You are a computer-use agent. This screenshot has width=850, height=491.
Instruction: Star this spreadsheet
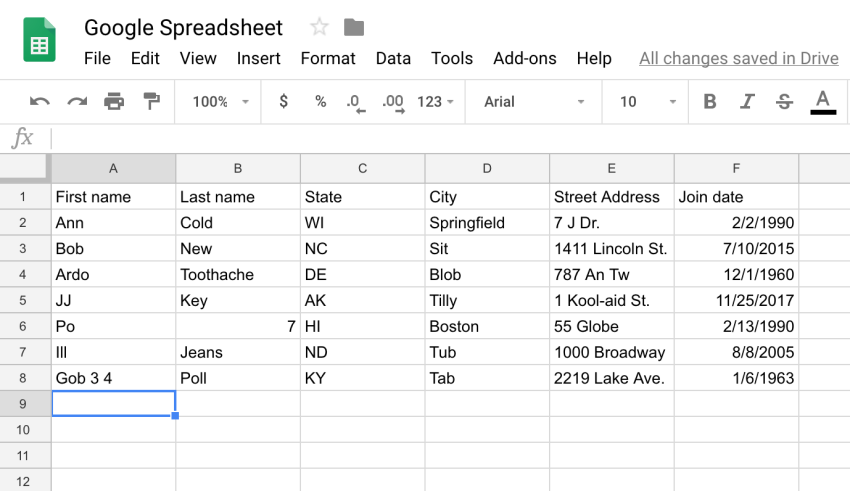click(x=319, y=27)
